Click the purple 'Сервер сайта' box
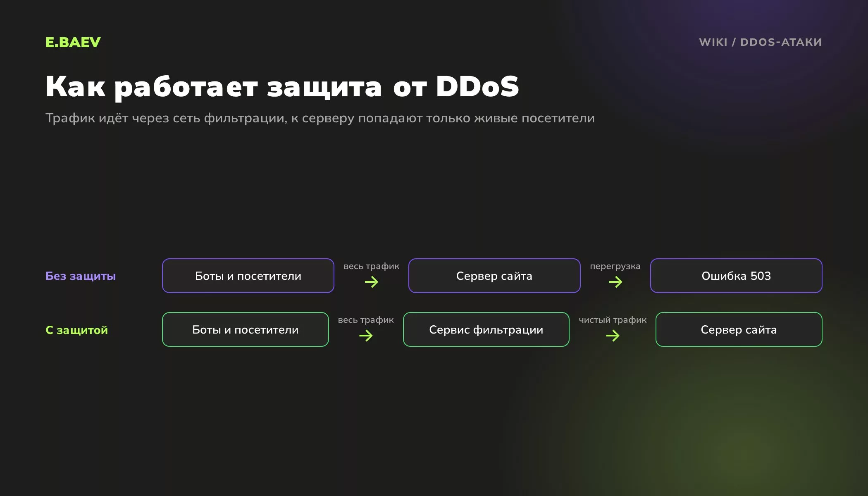Screen dimensions: 868x496 pyautogui.click(x=494, y=276)
